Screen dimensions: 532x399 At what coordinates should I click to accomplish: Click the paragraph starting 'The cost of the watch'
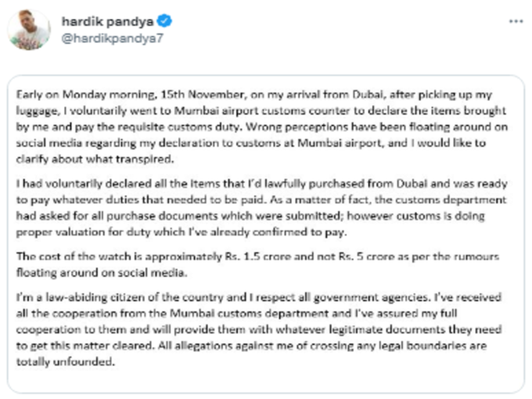258,264
